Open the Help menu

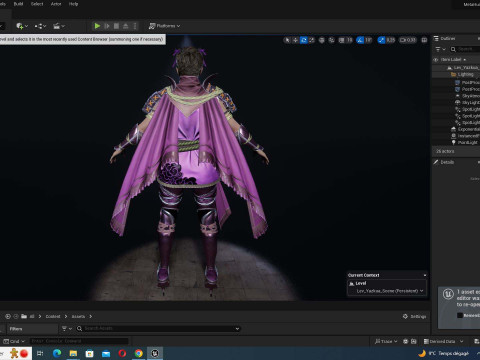point(73,4)
